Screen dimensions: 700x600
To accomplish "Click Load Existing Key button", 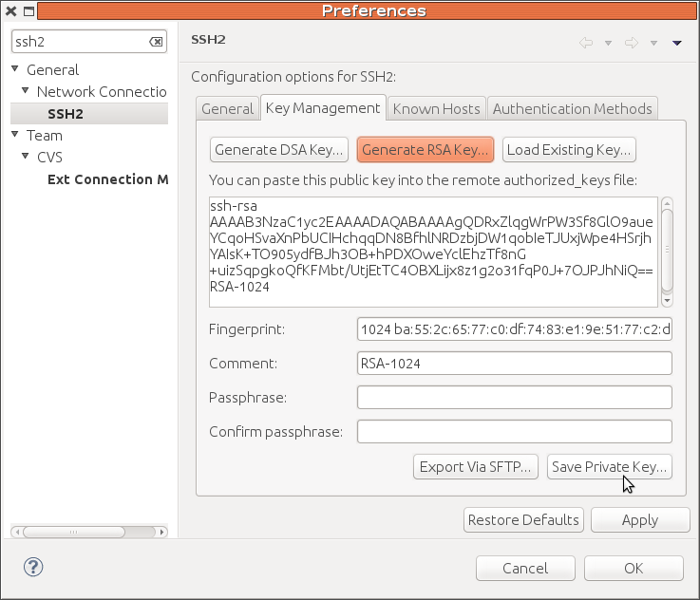I will (x=569, y=150).
